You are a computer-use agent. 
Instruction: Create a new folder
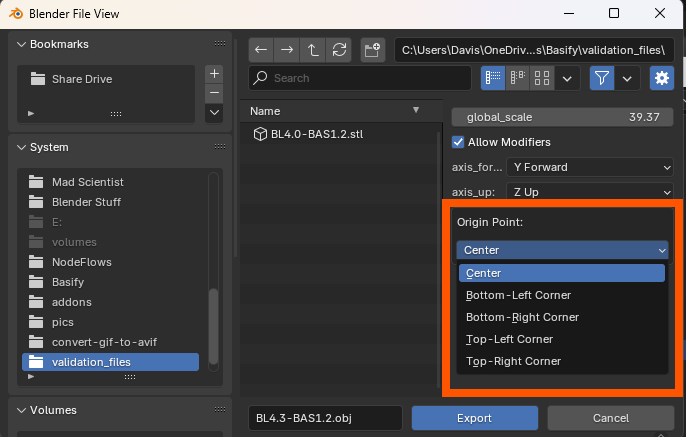pyautogui.click(x=373, y=49)
